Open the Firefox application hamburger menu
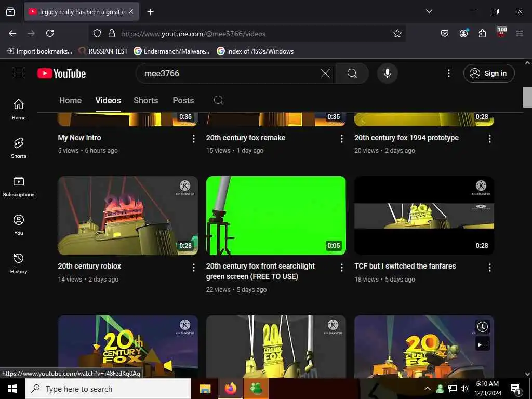 pyautogui.click(x=519, y=33)
